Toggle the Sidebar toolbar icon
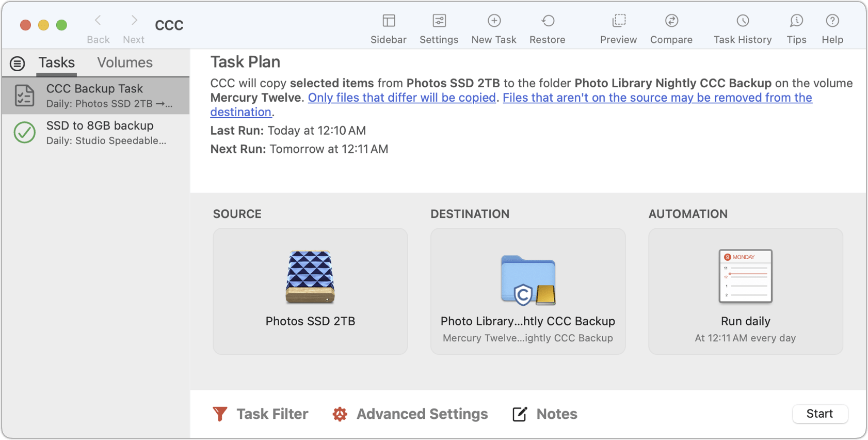This screenshot has width=868, height=440. (x=389, y=21)
